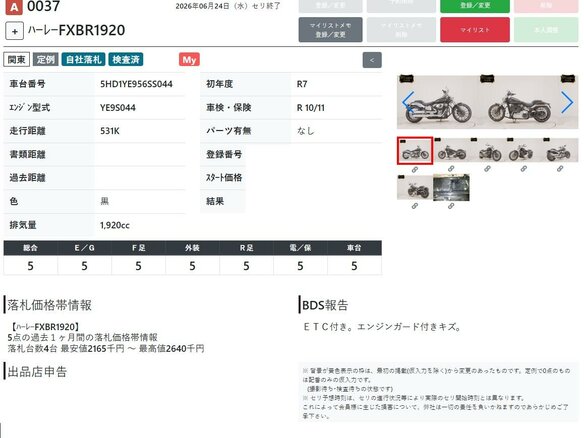Click the 総合 score column header
Image resolution: width=584 pixels, height=438 pixels.
(31, 248)
